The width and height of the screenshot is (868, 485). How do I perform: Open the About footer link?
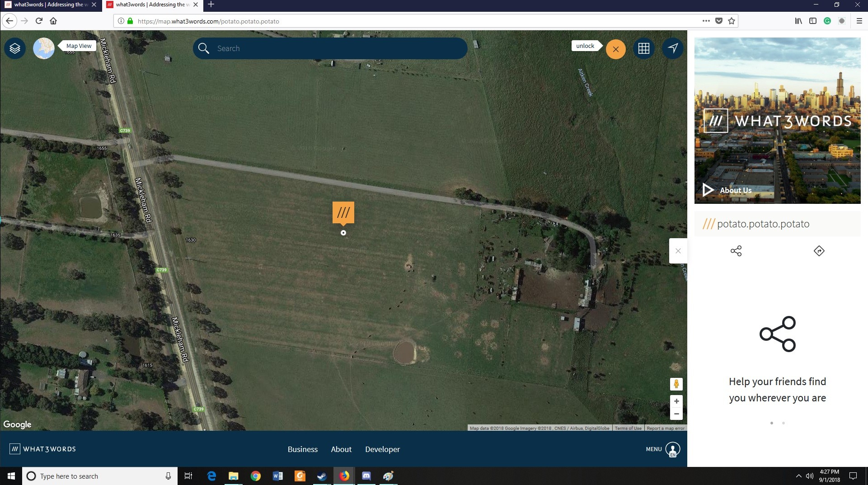click(x=341, y=449)
